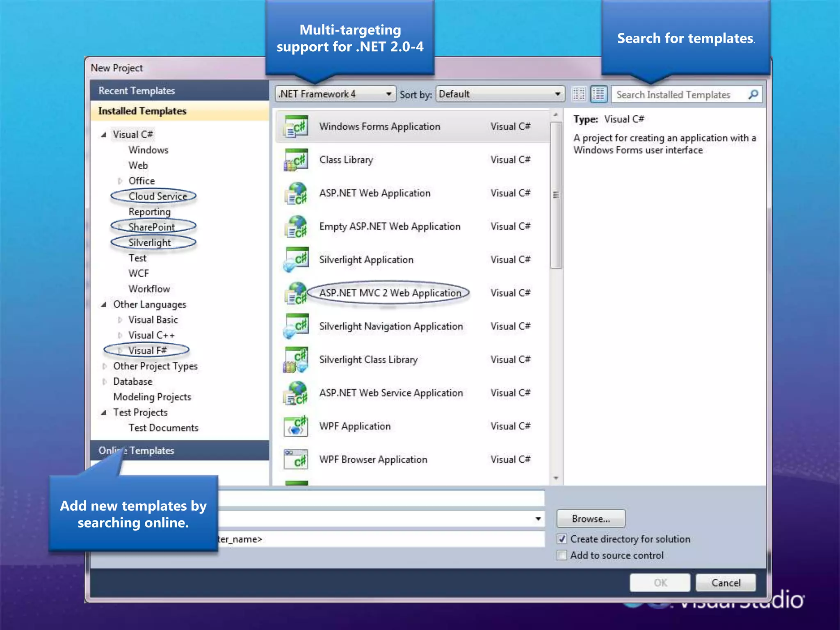Expand the Visual Basic node
This screenshot has height=630, width=840.
click(x=120, y=320)
